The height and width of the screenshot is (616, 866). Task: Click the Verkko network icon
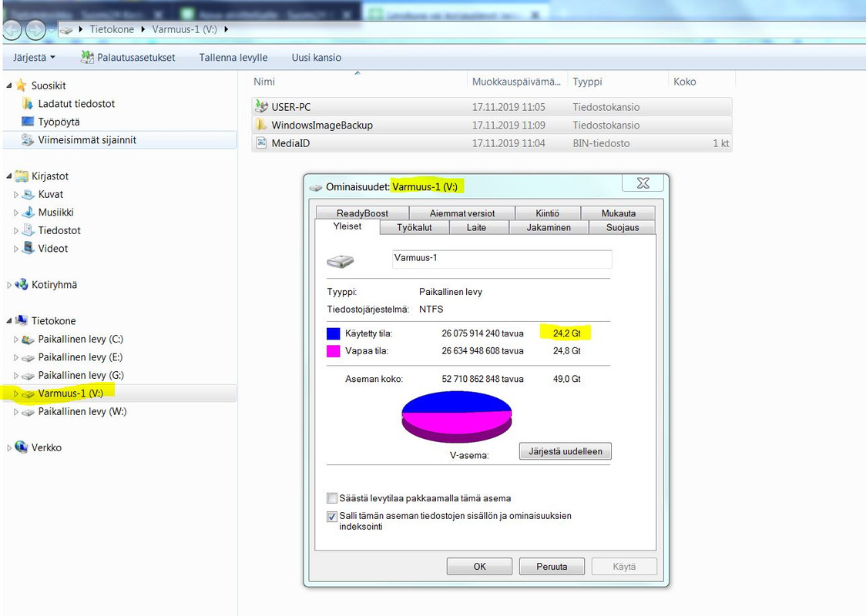coord(21,447)
